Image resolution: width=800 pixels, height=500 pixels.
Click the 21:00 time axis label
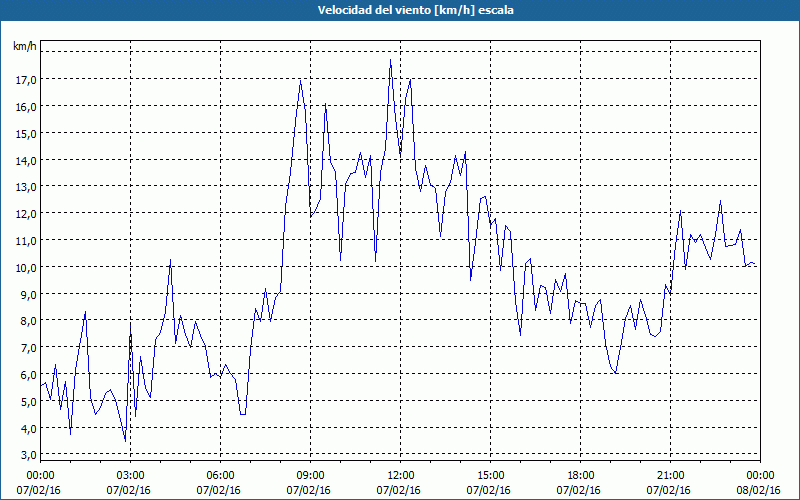(x=670, y=476)
